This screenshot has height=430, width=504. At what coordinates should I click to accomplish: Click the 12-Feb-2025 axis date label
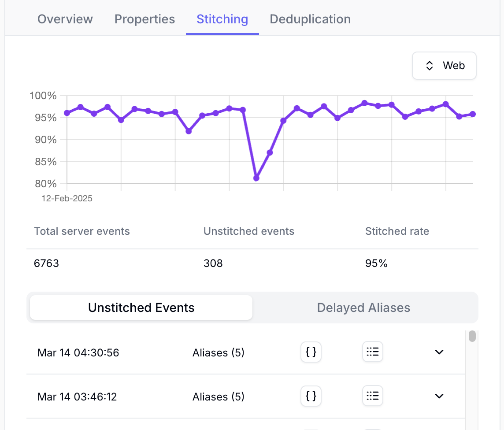pyautogui.click(x=67, y=198)
